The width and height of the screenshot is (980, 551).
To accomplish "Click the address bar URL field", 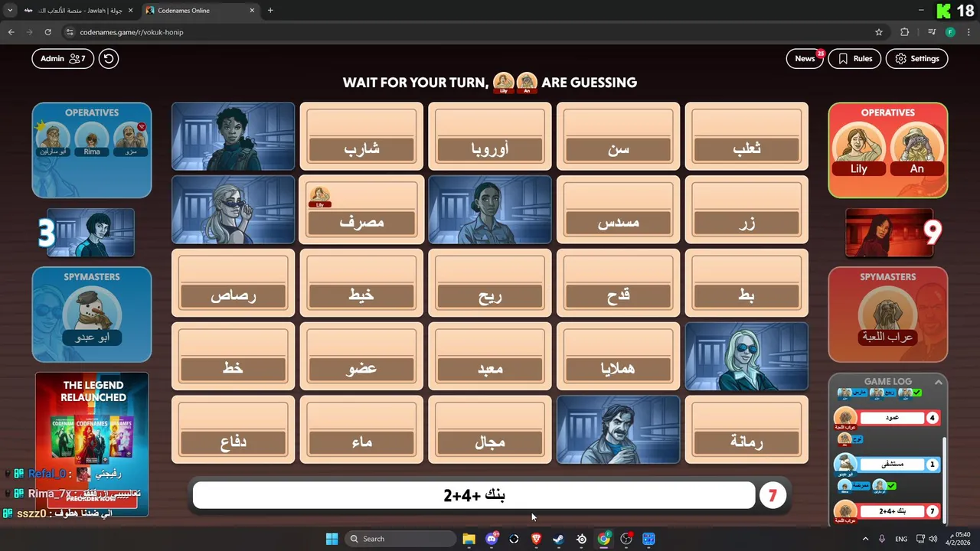I will [x=475, y=32].
